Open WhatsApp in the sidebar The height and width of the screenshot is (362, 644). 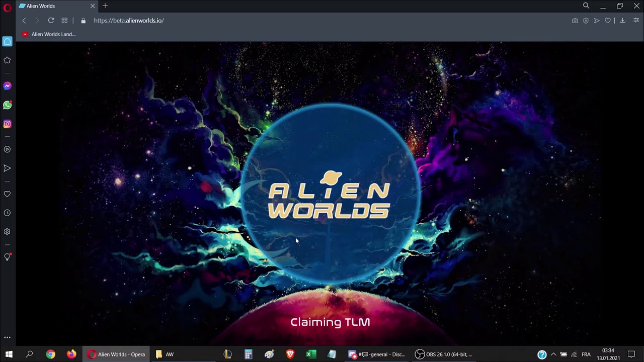click(8, 105)
